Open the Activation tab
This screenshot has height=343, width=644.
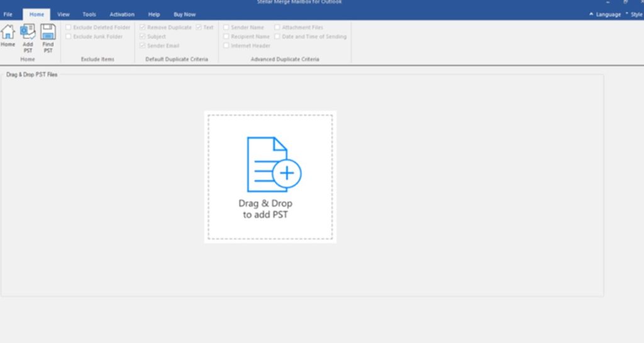point(121,14)
